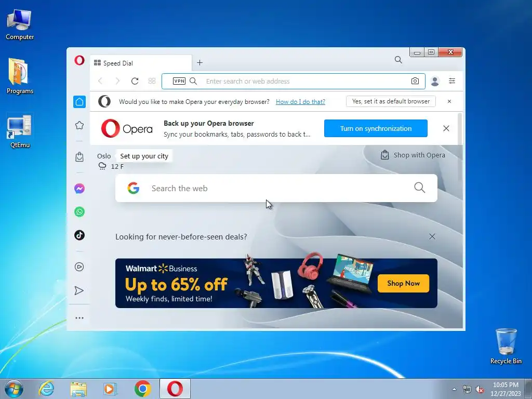Click 'Shop with Opera' link
The image size is (532, 399).
click(x=413, y=155)
